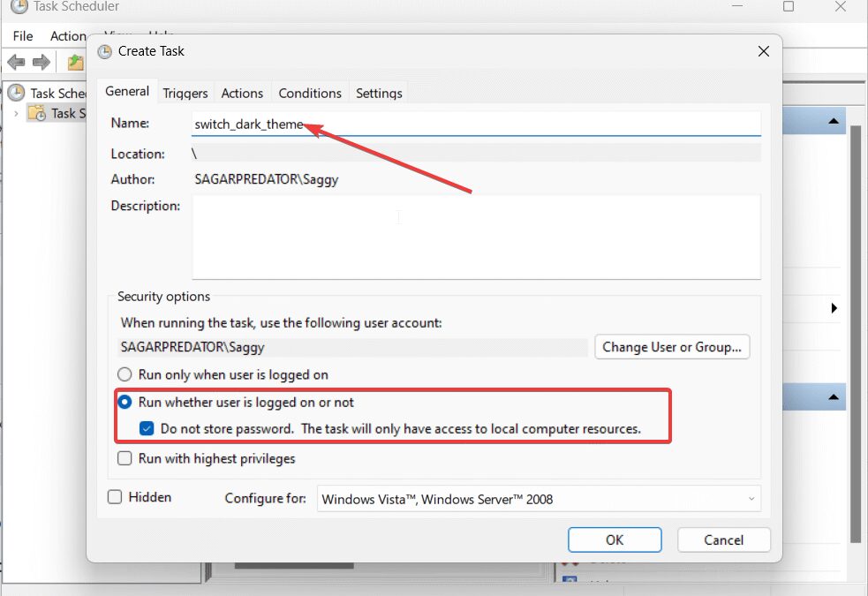
Task: Click the Task Scheduler root clock icon
Action: tap(18, 93)
